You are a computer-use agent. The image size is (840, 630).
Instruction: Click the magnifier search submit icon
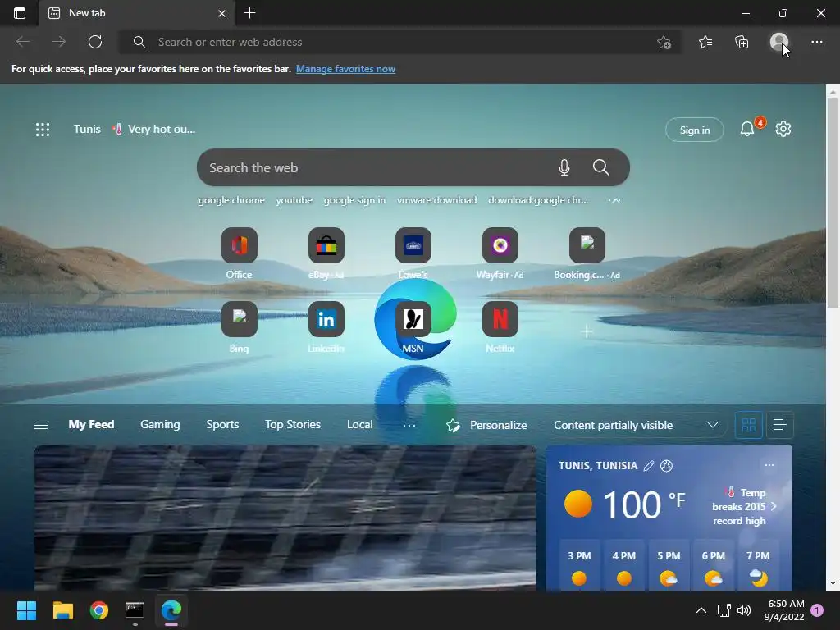pos(601,167)
